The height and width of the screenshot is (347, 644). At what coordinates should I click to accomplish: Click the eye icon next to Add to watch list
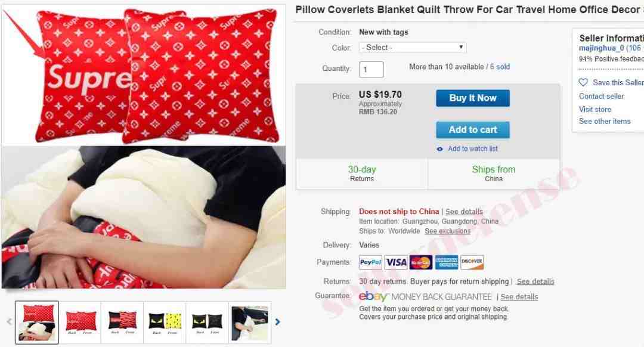pos(440,149)
